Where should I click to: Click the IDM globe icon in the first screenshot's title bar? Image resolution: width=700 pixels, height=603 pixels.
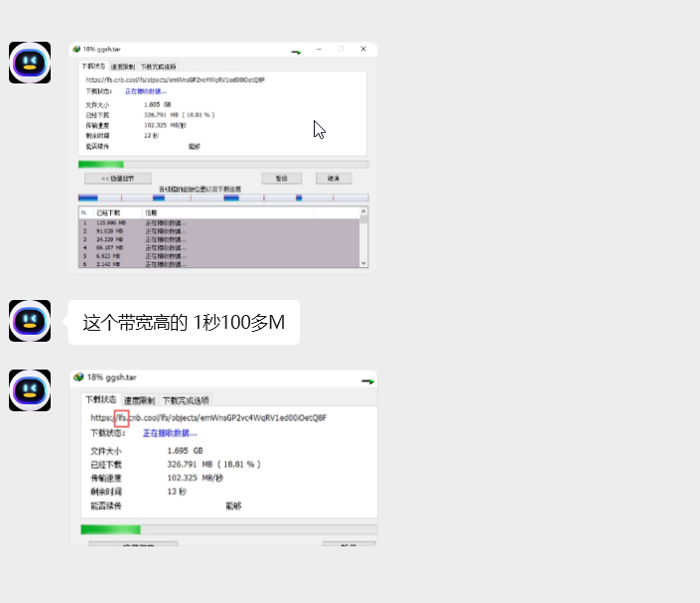tap(77, 49)
